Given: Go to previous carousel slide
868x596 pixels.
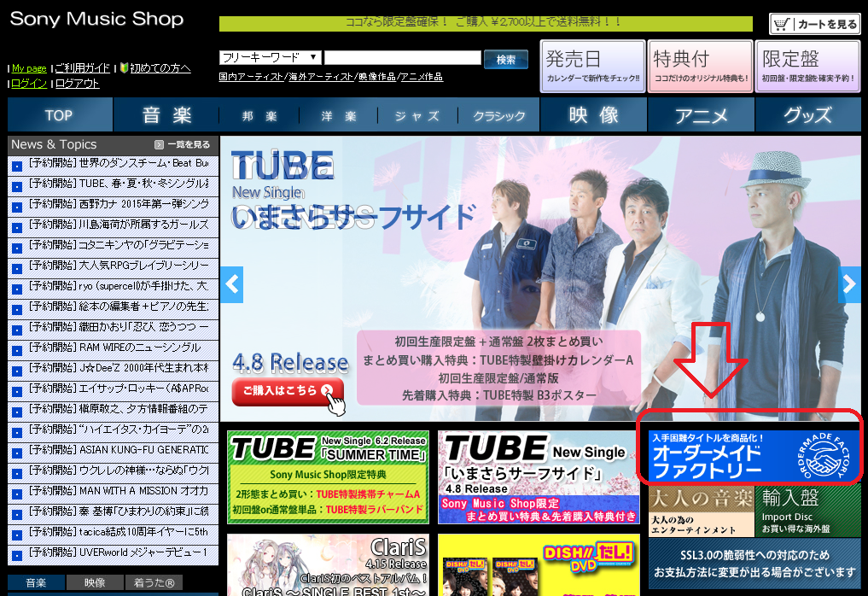Looking at the screenshot, I should pos(232,284).
